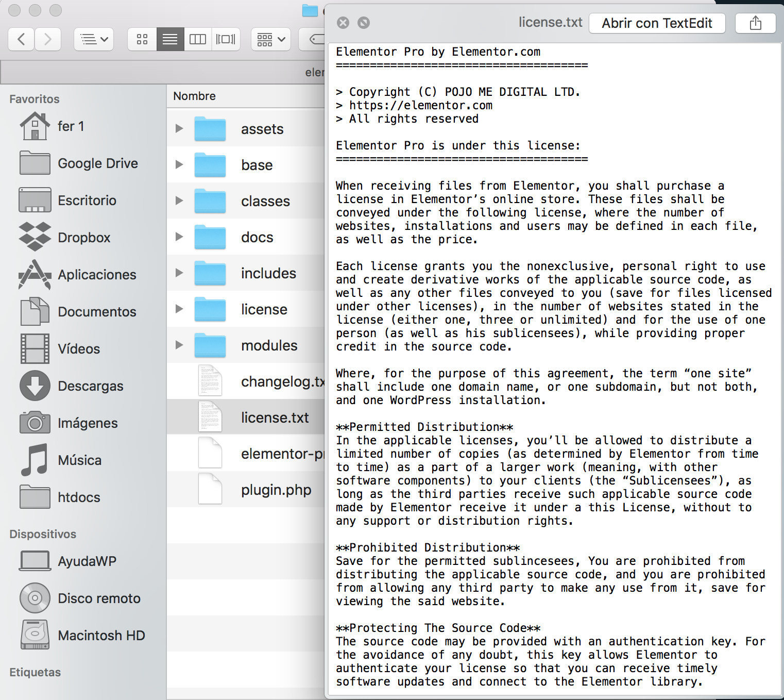Image resolution: width=784 pixels, height=700 pixels.
Task: Open the arrange items dropdown
Action: coord(271,39)
